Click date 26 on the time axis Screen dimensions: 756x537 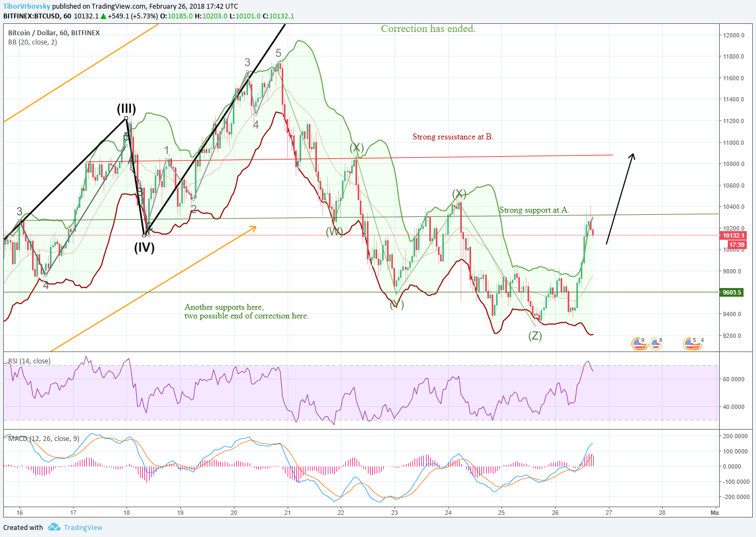click(x=555, y=512)
